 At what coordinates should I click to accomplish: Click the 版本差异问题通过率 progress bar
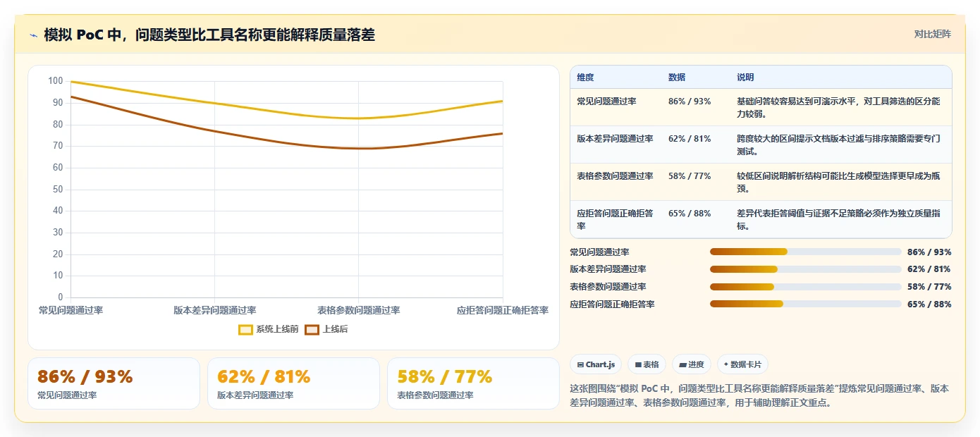pyautogui.click(x=806, y=269)
